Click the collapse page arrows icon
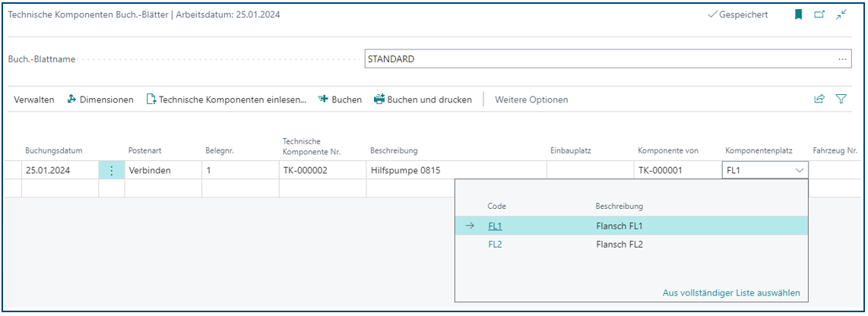This screenshot has height=316, width=868. pos(841,14)
